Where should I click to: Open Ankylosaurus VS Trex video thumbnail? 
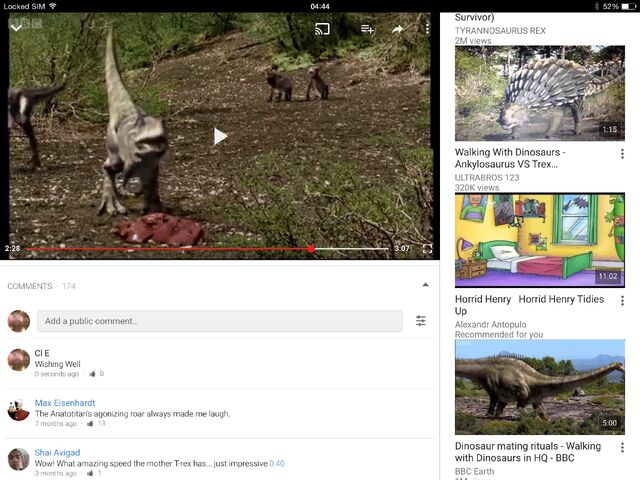540,93
